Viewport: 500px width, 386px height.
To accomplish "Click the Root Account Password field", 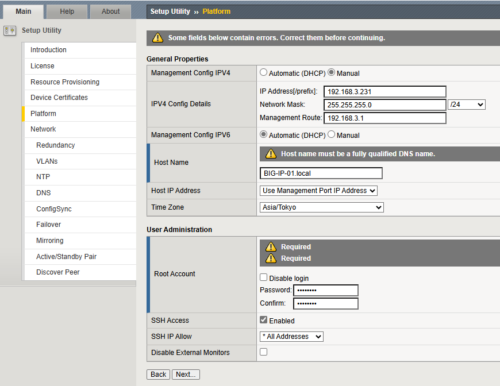I will tap(326, 290).
